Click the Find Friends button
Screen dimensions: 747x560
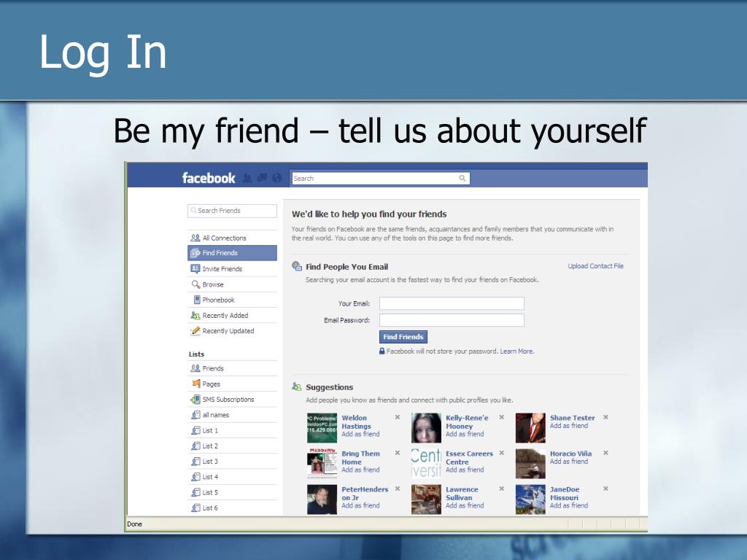[403, 337]
